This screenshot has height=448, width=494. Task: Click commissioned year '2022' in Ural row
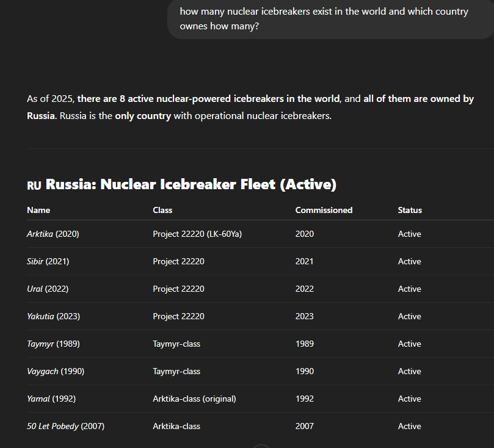coord(305,289)
